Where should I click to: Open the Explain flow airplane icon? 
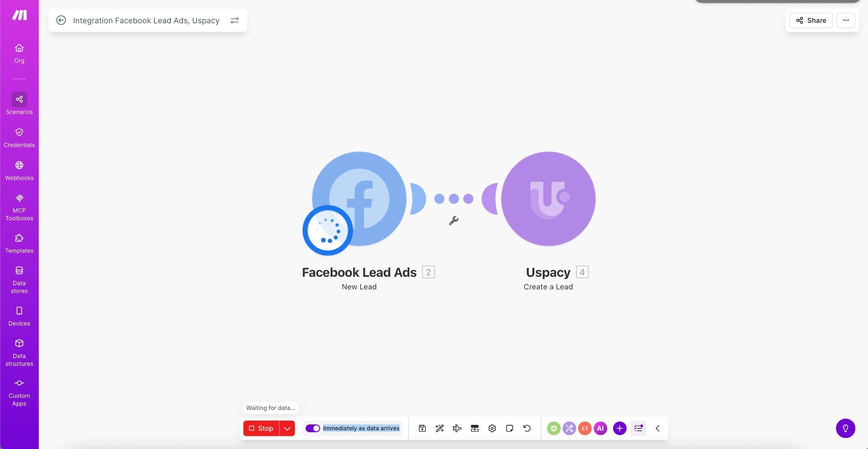click(x=457, y=428)
